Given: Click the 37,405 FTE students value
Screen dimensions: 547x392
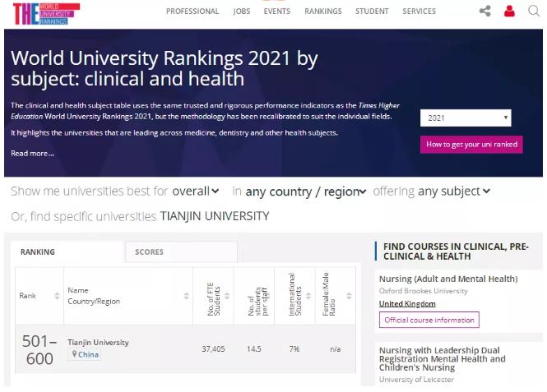Looking at the screenshot, I should [x=213, y=349].
